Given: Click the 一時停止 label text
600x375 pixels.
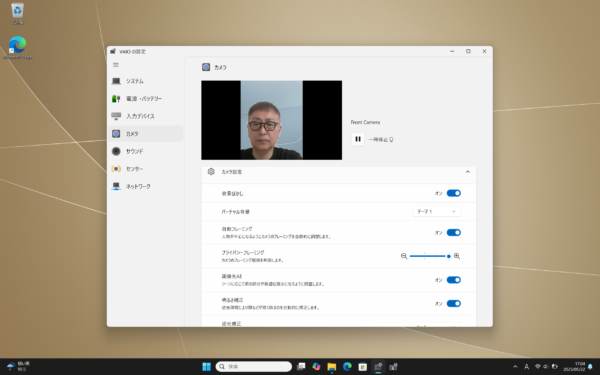Looking at the screenshot, I should click(378, 140).
